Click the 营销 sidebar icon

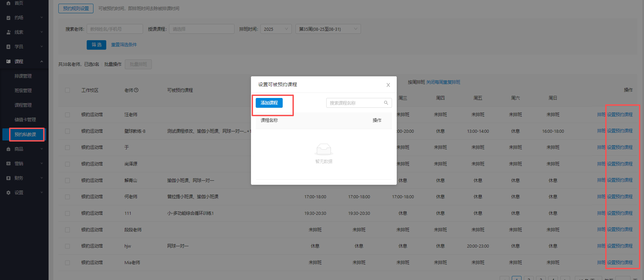coord(8,163)
